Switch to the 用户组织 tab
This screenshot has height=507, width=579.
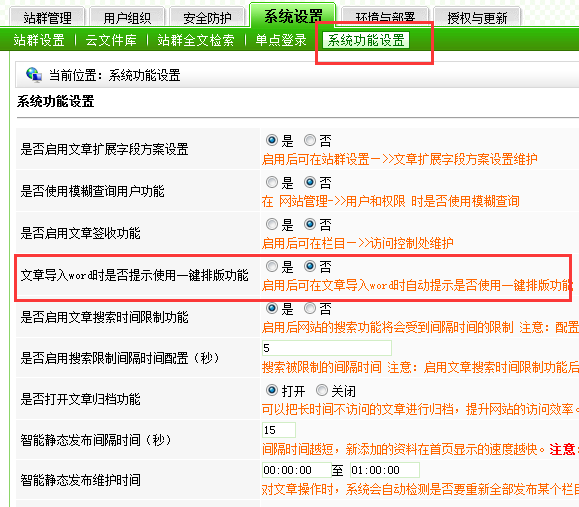pos(127,17)
